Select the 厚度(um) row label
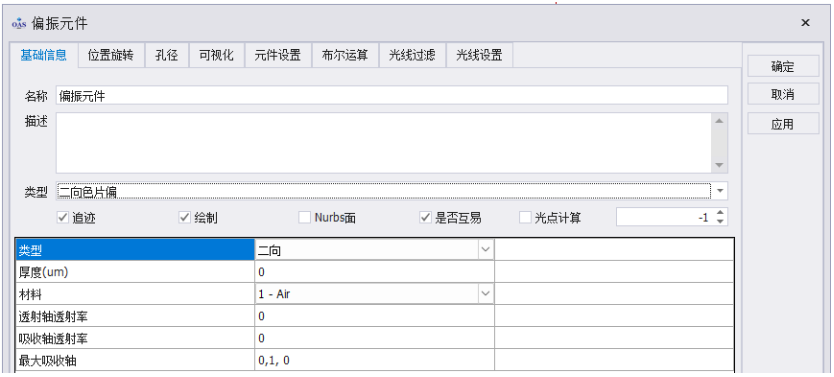 coord(135,272)
